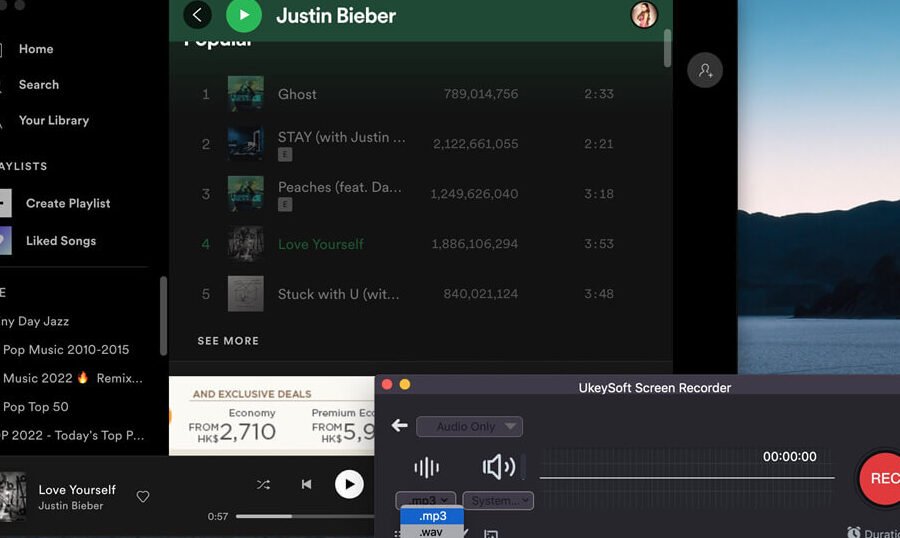Click the small picture icon in UkeySoft bottom row
This screenshot has height=538, width=900.
tap(491, 534)
